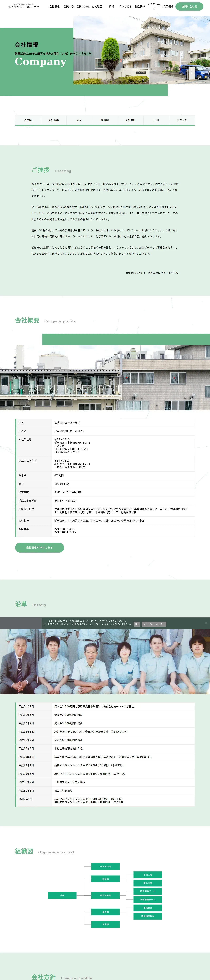Click the 代表者 row value 市川洋児

[x=70, y=431]
